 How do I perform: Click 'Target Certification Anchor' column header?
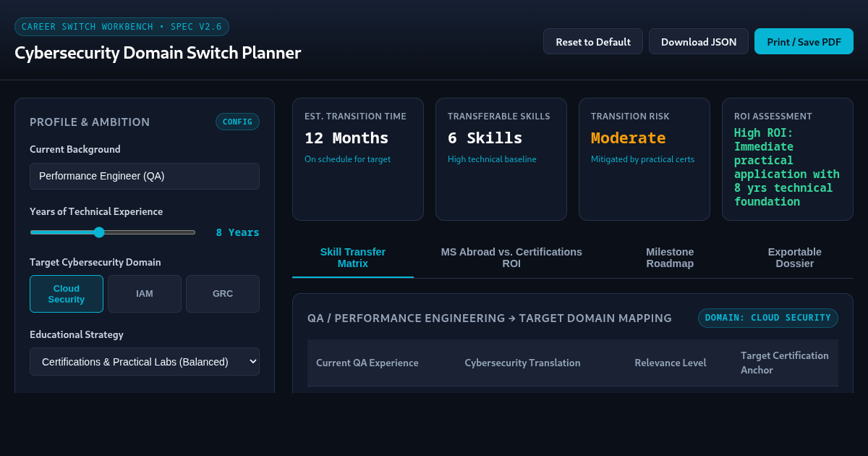tap(785, 363)
